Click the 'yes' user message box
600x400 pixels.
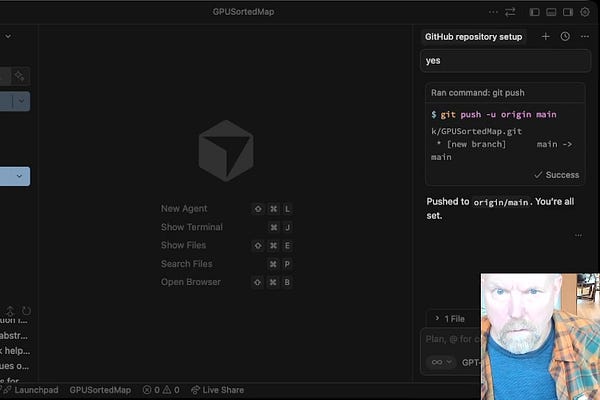click(505, 61)
